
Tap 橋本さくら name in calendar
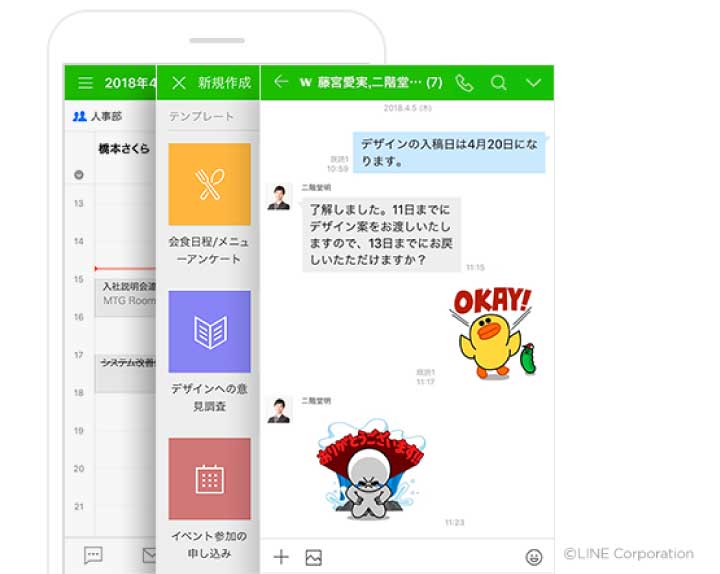[x=124, y=148]
